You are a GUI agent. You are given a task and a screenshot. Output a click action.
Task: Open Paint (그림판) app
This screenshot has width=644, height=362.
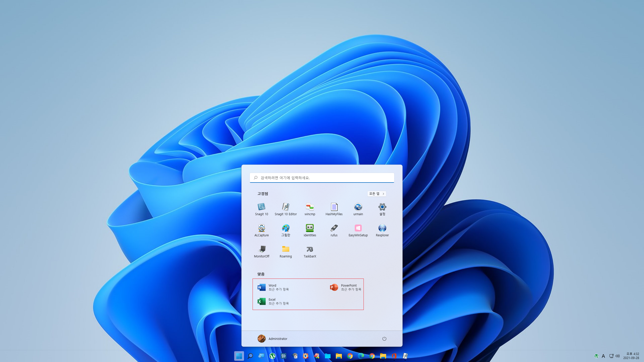click(x=286, y=230)
